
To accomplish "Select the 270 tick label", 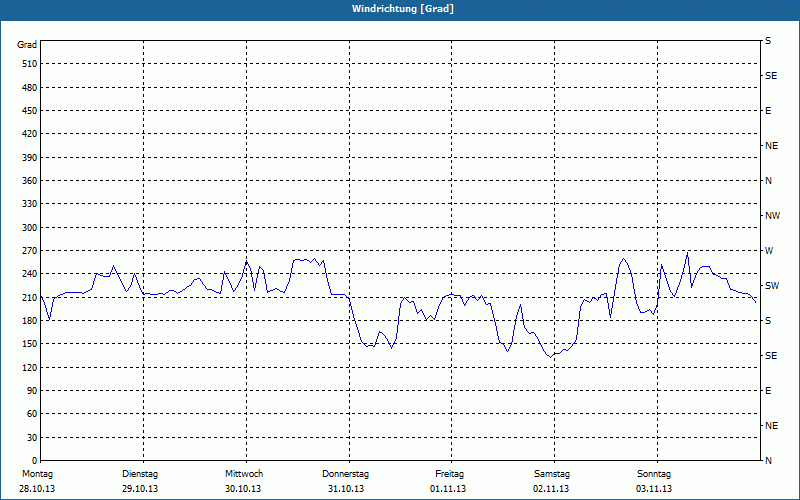I will (30, 251).
